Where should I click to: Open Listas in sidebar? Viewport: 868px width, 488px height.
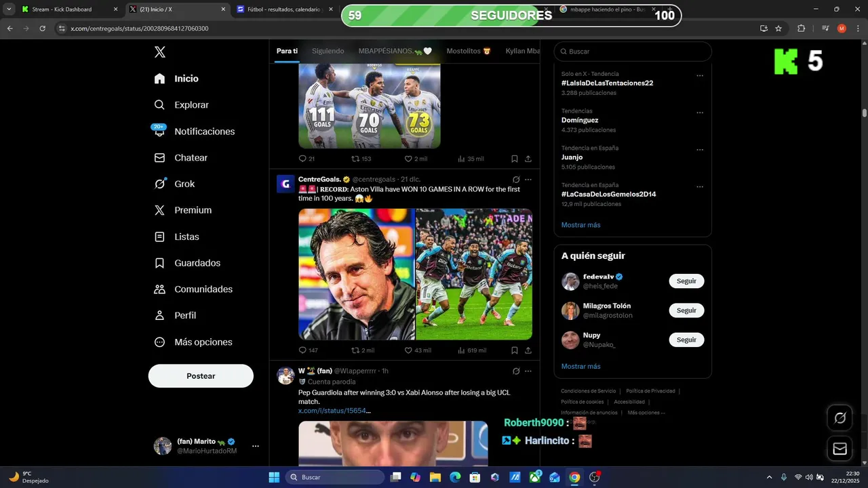click(x=176, y=237)
